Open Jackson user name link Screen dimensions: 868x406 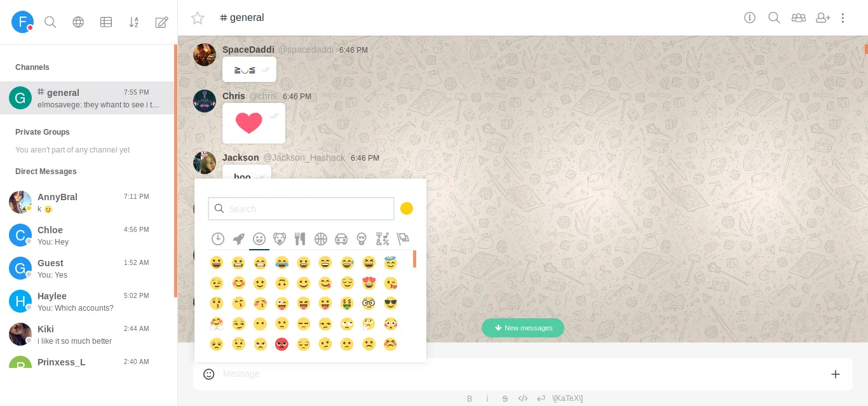tap(241, 158)
